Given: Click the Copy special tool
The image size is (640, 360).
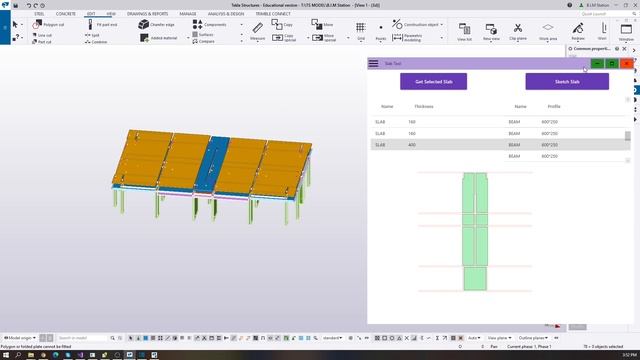Looking at the screenshot, I should [284, 38].
